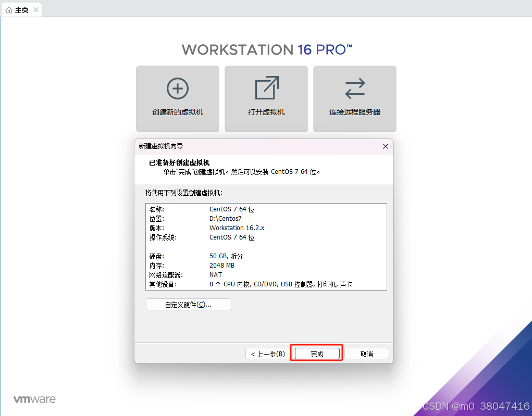Select the 2048 MB memory value
The image size is (532, 416).
222,266
